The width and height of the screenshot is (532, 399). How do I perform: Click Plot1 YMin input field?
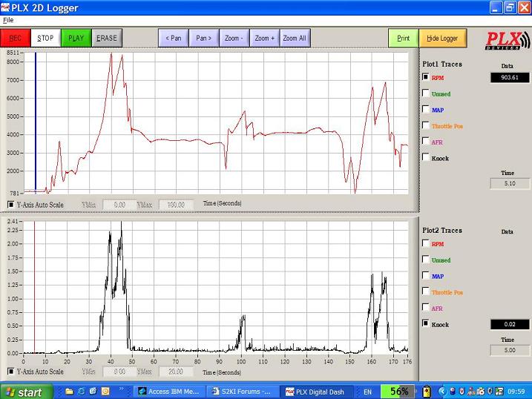tap(119, 205)
